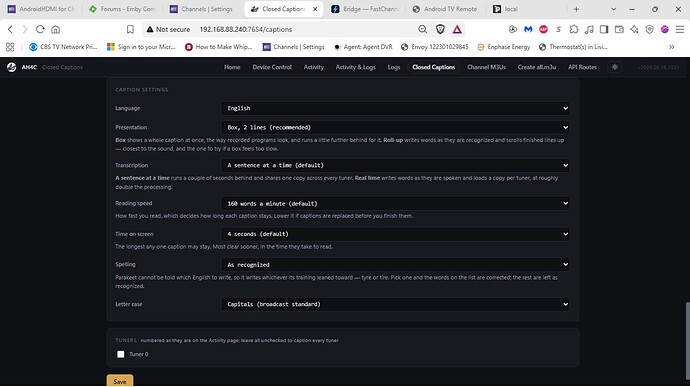Click the music note media control icon
The height and width of the screenshot is (387, 690).
[589, 29]
